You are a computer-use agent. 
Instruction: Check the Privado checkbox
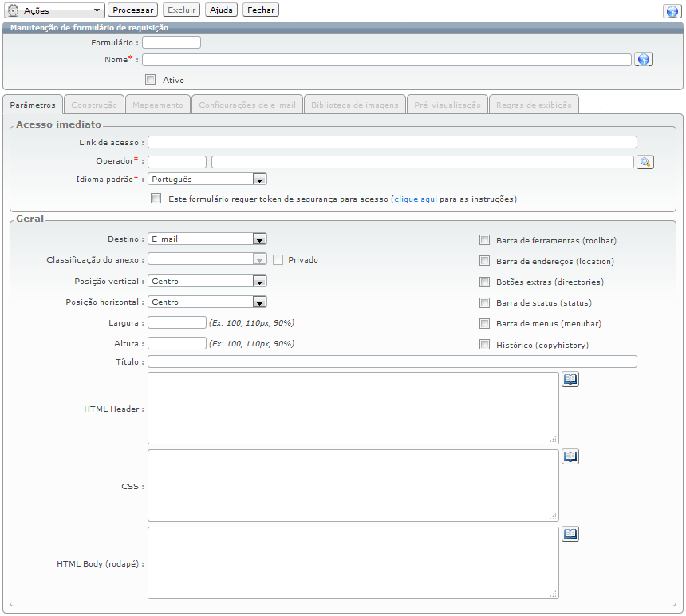[x=278, y=259]
